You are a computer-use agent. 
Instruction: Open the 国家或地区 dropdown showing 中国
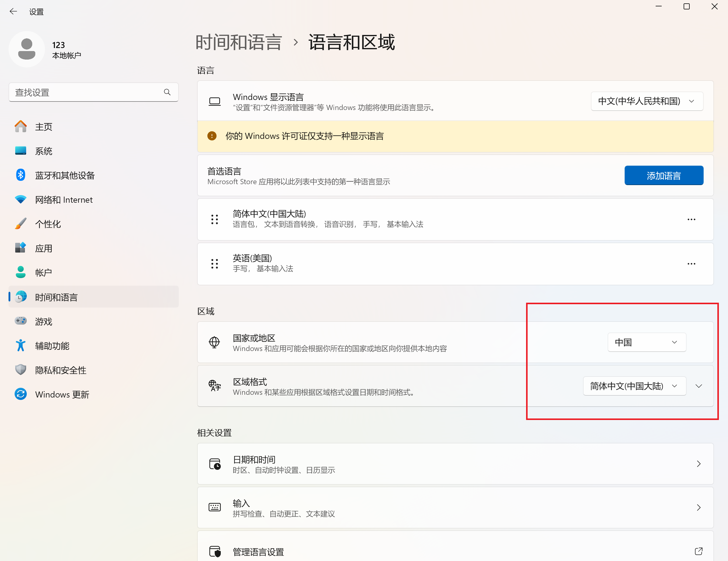coord(646,342)
